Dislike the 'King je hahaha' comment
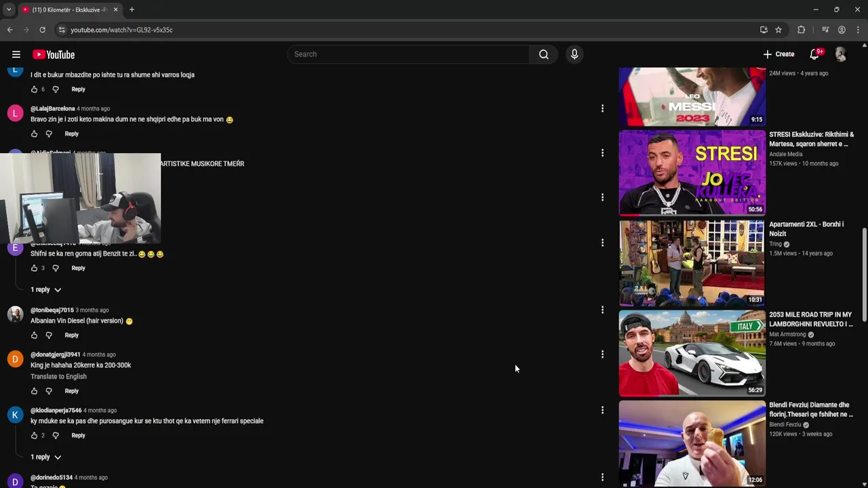Image resolution: width=868 pixels, height=488 pixels. [49, 390]
